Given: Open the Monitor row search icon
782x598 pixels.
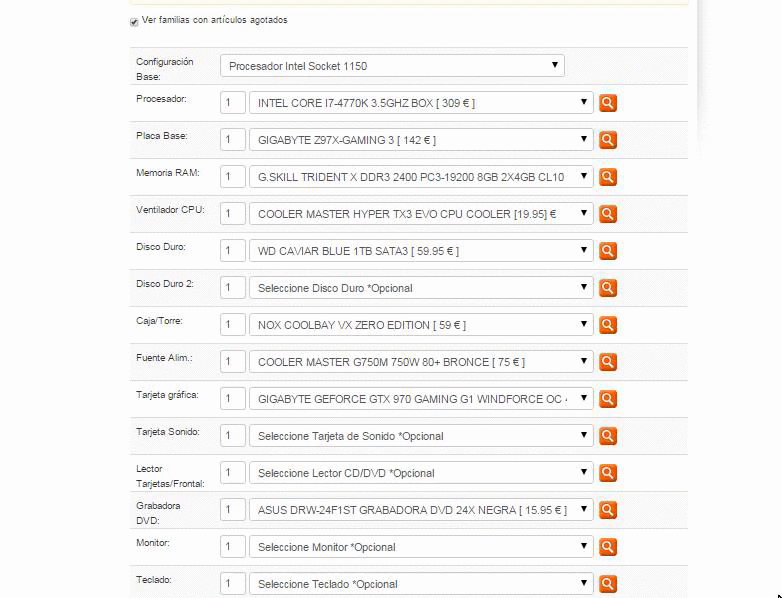Looking at the screenshot, I should (607, 547).
